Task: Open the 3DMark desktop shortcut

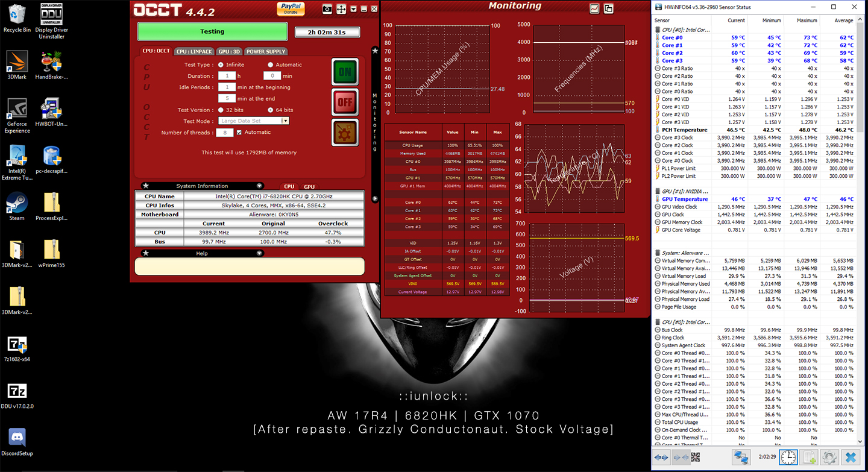Action: point(17,65)
